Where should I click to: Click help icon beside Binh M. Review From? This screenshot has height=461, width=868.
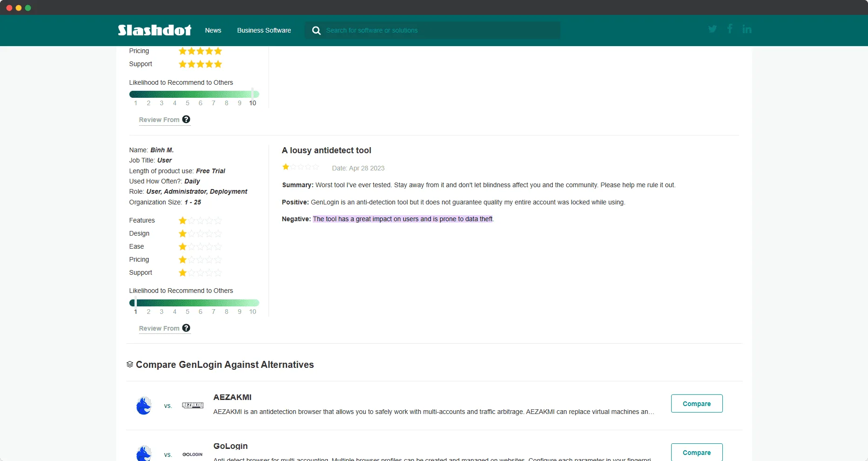(x=186, y=328)
